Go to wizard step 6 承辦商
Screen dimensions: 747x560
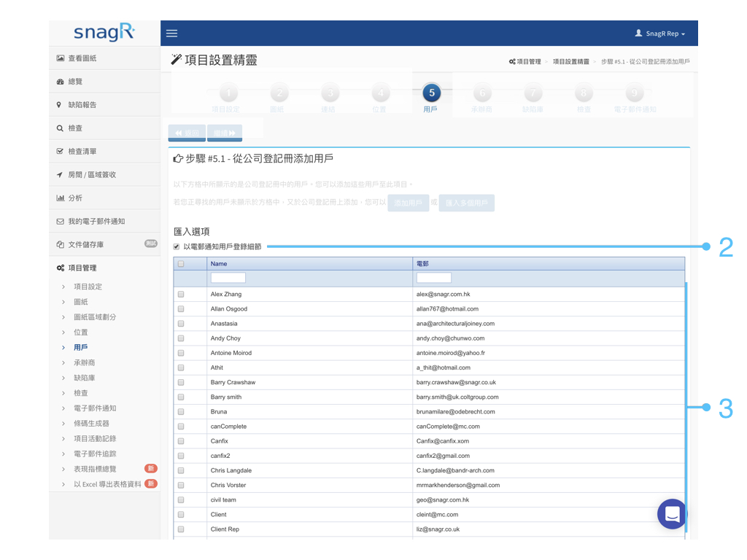click(482, 93)
